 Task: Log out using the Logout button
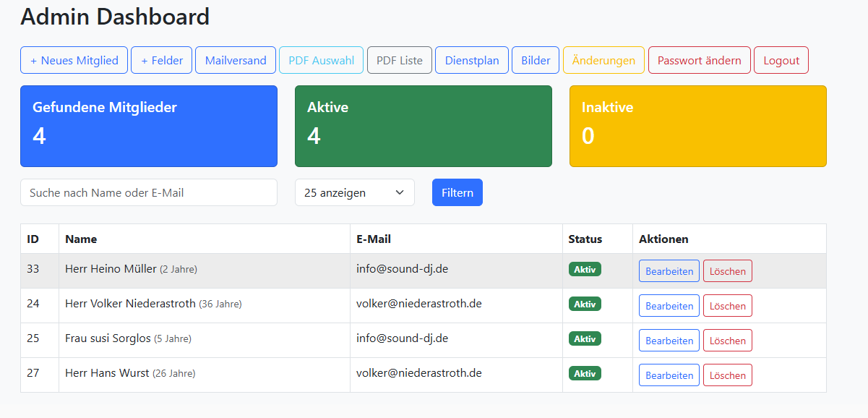point(781,61)
